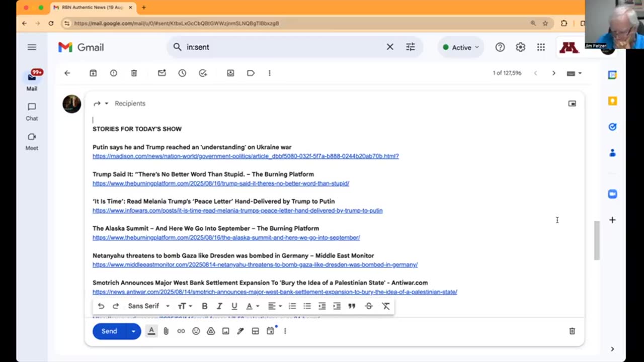Pop out the reply window
This screenshot has width=644, height=362.
pyautogui.click(x=572, y=103)
